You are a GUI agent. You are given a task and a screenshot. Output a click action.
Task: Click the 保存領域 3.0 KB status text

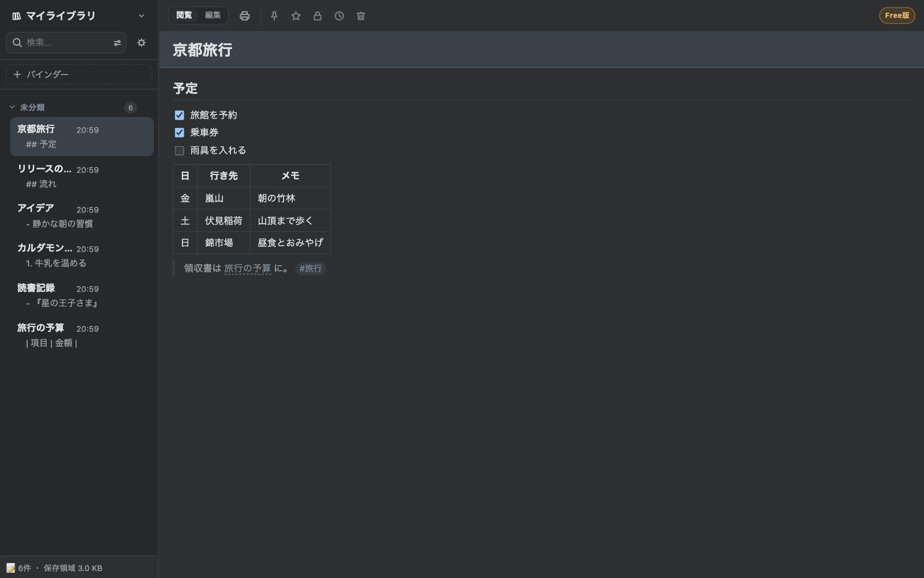73,568
